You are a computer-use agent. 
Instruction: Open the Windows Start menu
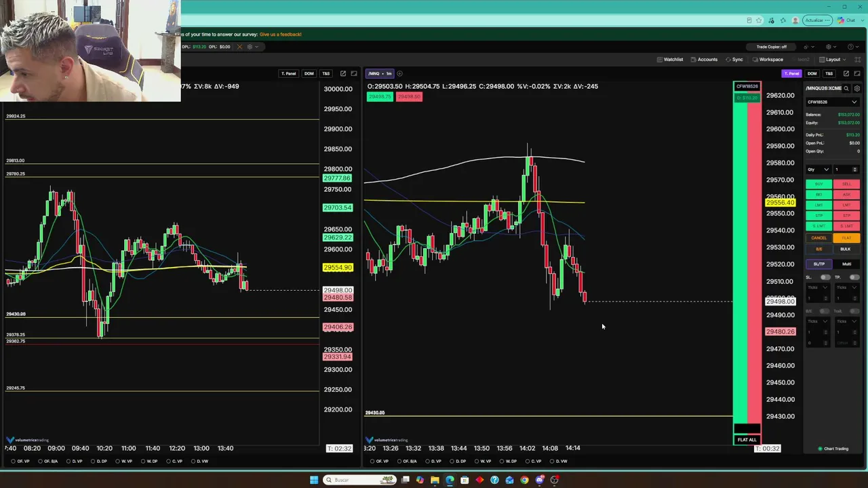(x=314, y=480)
